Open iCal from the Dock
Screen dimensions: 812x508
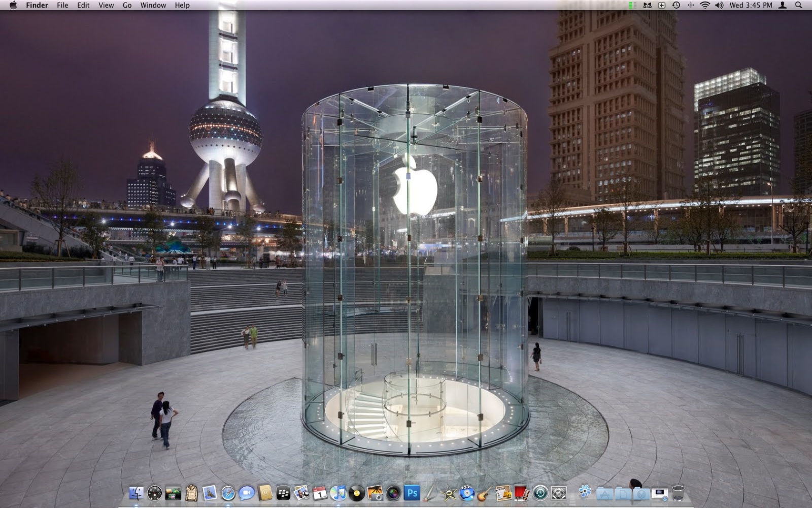tap(320, 493)
